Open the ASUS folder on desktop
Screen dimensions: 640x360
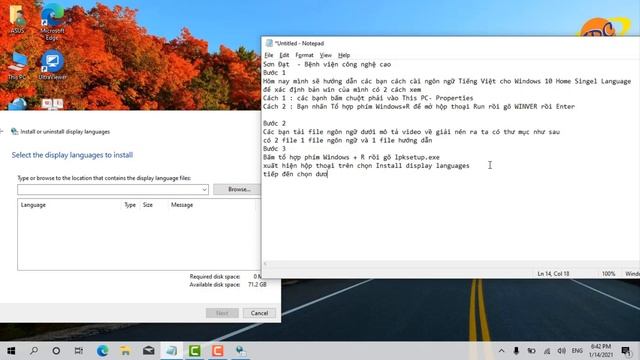click(x=17, y=18)
